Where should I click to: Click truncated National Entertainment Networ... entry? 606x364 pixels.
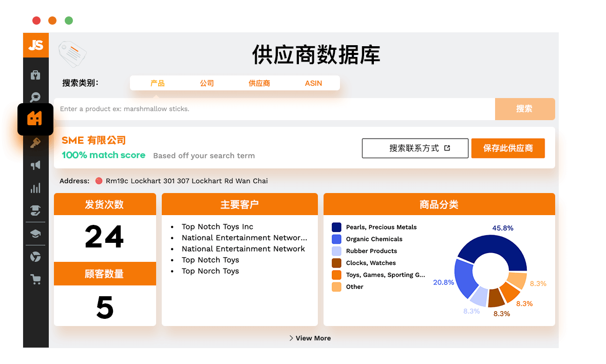[244, 238]
